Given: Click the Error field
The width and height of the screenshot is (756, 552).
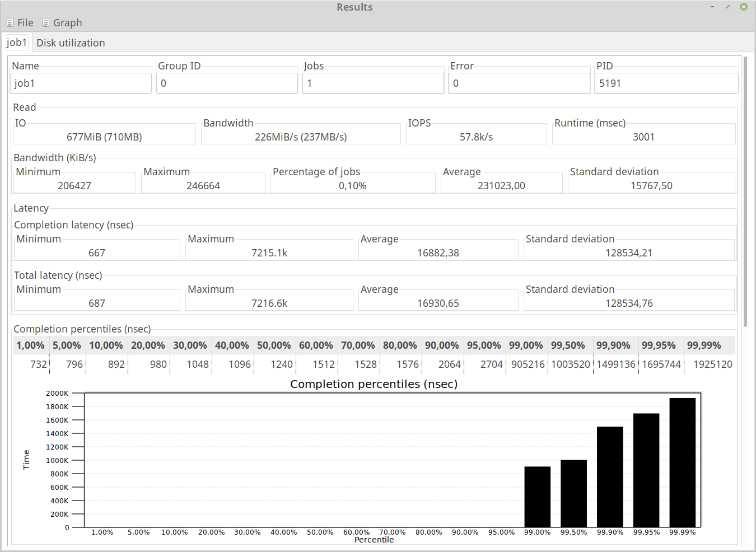Looking at the screenshot, I should pyautogui.click(x=519, y=83).
